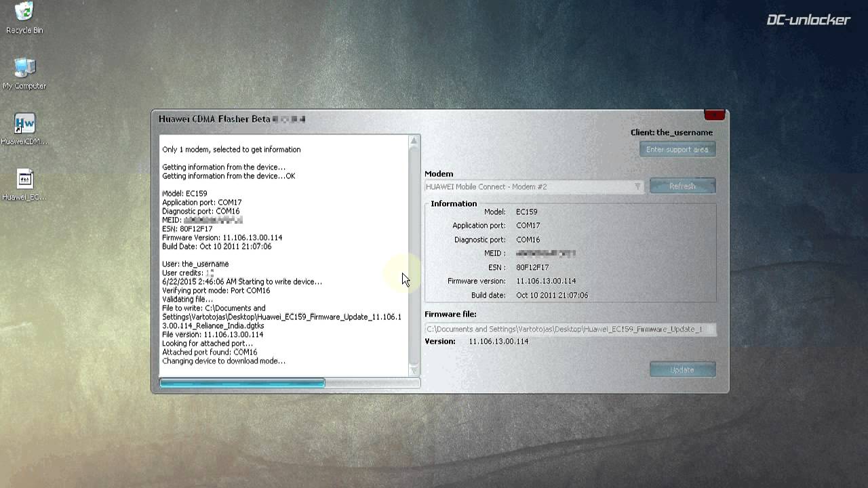Viewport: 868px width, 488px height.
Task: Open the Recycle Bin desktop icon
Action: coord(24,18)
